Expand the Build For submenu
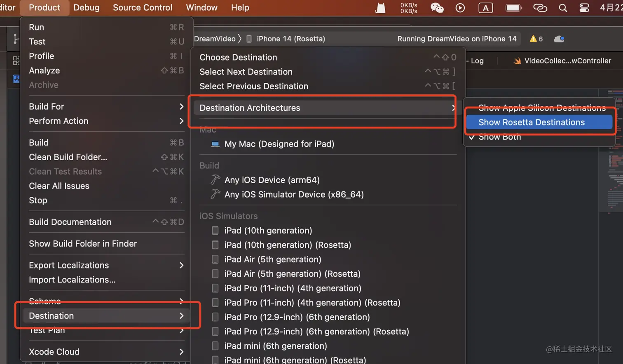The width and height of the screenshot is (623, 364). coord(106,107)
